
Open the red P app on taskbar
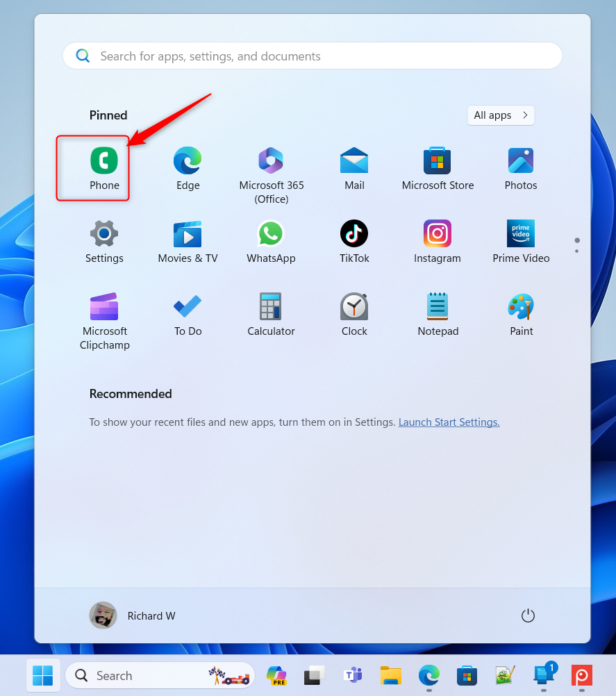[582, 676]
